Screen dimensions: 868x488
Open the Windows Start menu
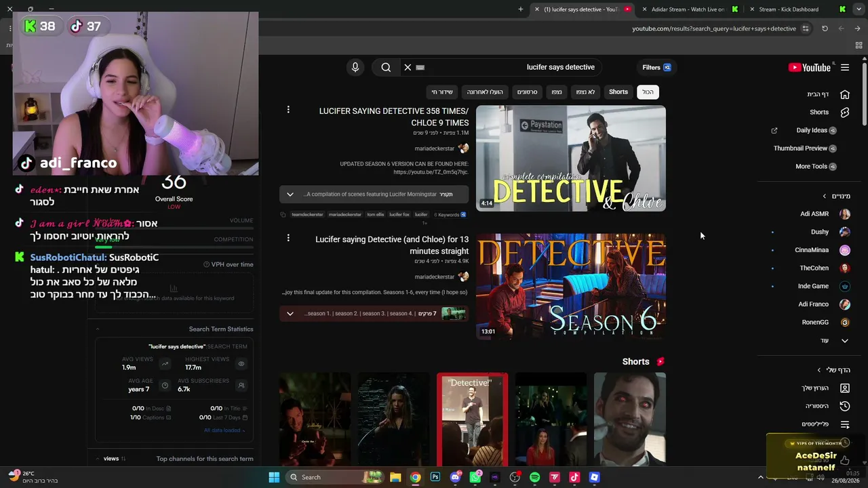click(x=274, y=477)
